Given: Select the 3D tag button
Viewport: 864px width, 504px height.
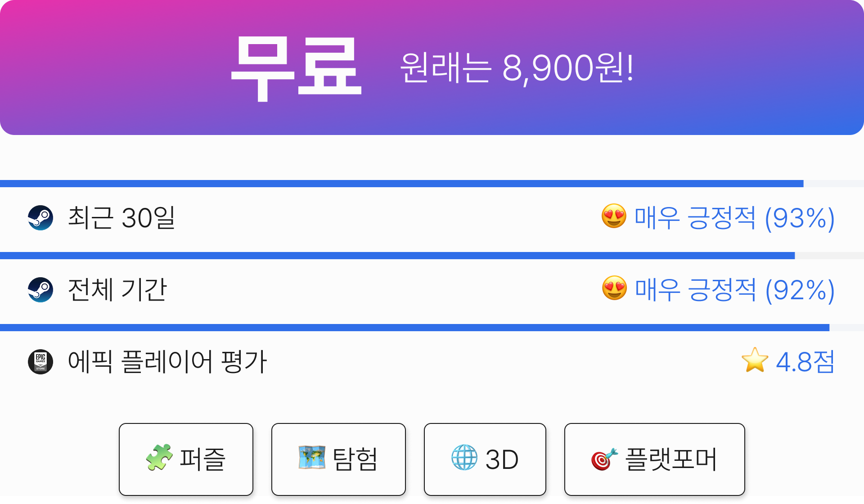Looking at the screenshot, I should [485, 459].
